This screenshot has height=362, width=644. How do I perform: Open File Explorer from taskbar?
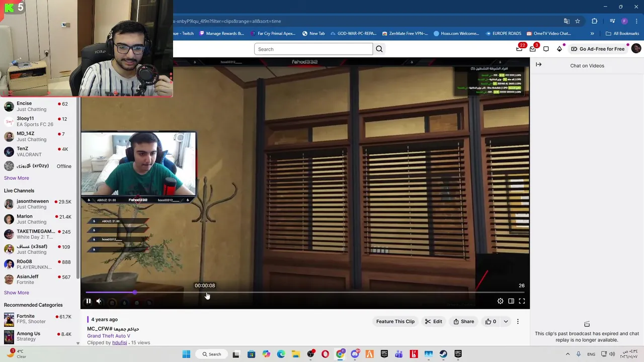295,354
